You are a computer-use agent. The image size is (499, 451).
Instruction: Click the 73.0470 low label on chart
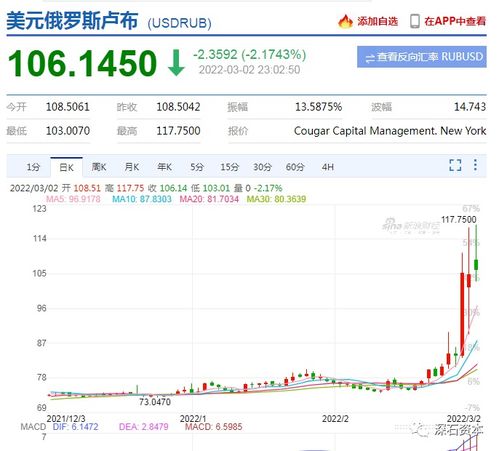tap(155, 402)
